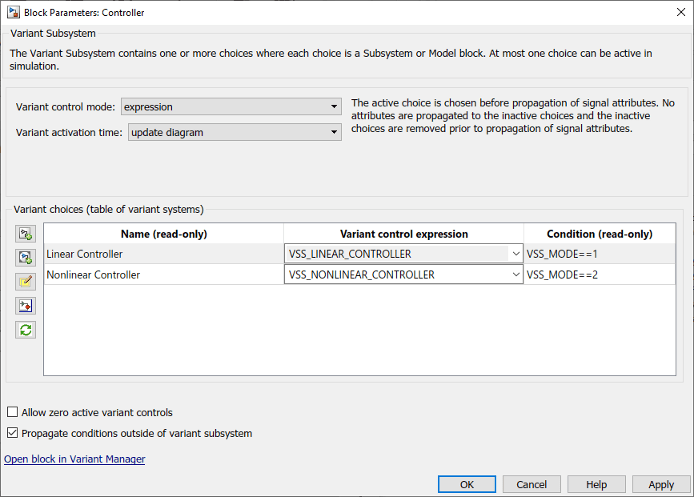Close the Block Parameters dialog window
694x497 pixels.
pyautogui.click(x=676, y=13)
